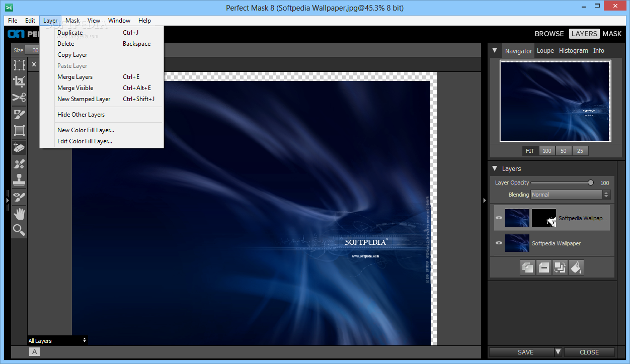Select the Navigator tab
Viewport: 630px width, 364px height.
coord(518,51)
